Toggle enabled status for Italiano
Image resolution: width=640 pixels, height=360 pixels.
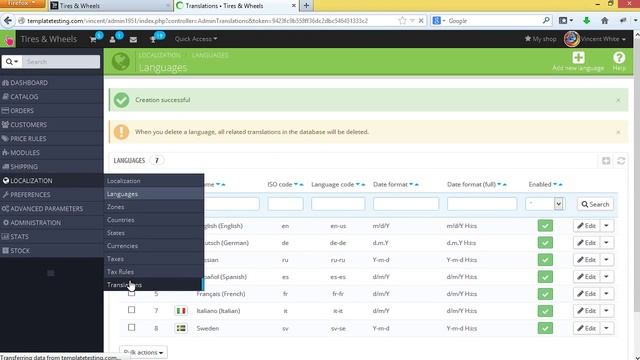545,311
